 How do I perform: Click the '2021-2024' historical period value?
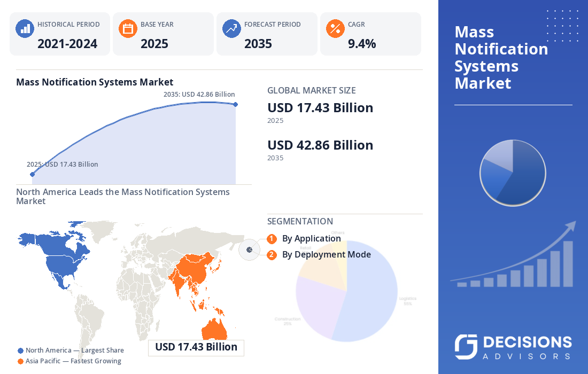67,44
